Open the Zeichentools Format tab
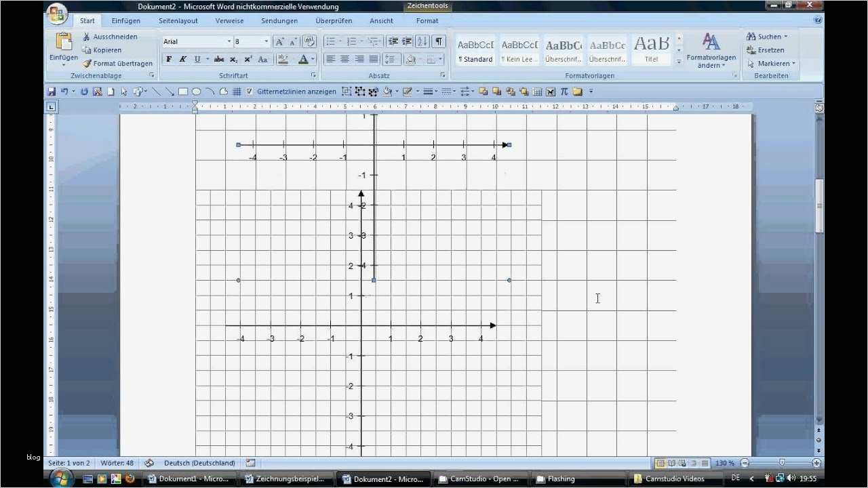 (x=427, y=21)
